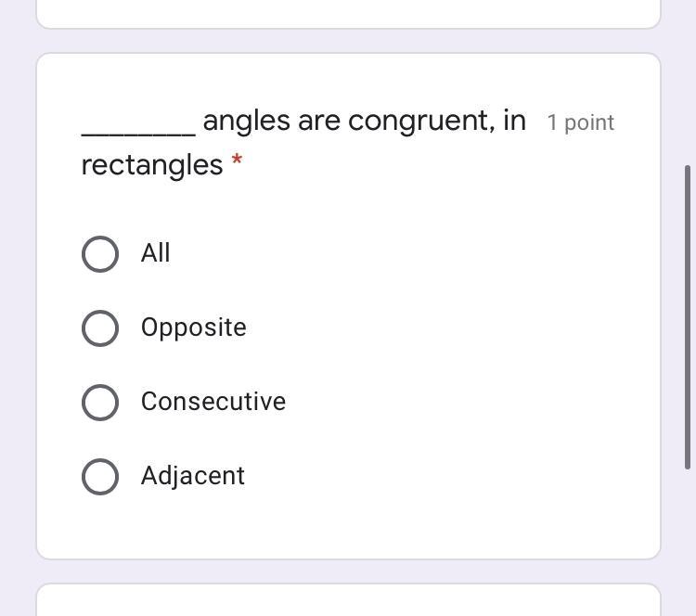Screen dimensions: 696x616
Task: Select the "All" radio button circle
Action: coord(100,254)
